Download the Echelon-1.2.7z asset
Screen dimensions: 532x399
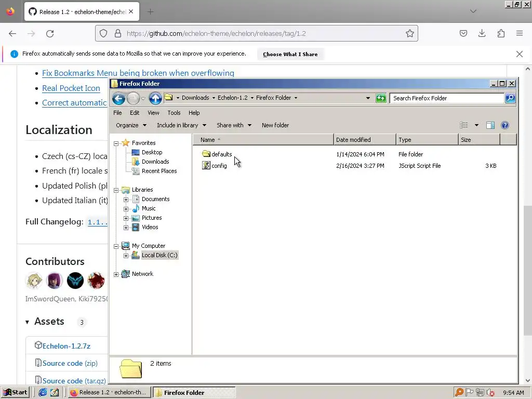click(66, 346)
